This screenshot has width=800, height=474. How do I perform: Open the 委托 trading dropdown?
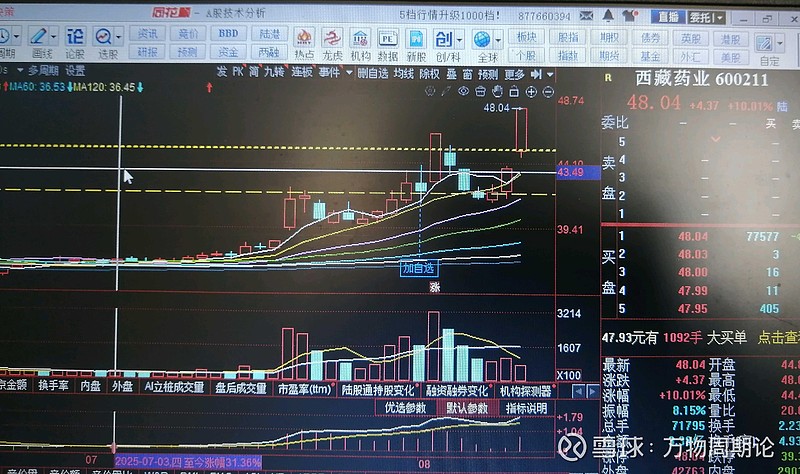pyautogui.click(x=707, y=17)
